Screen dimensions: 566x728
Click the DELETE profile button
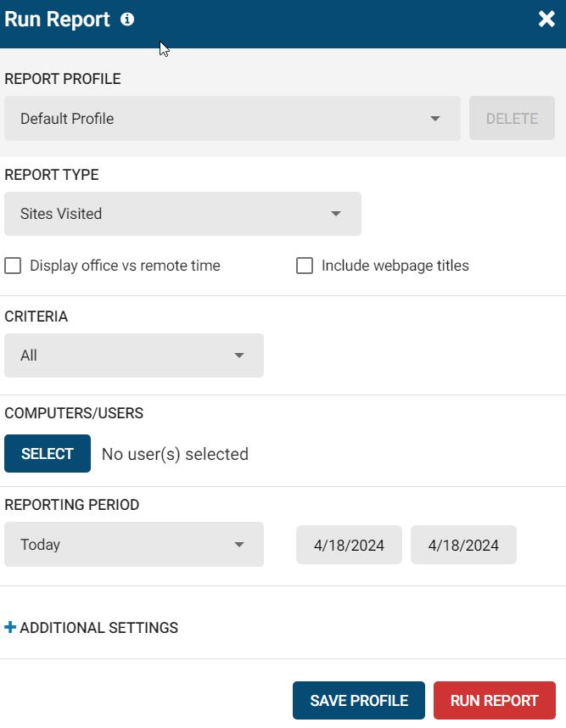pos(512,119)
